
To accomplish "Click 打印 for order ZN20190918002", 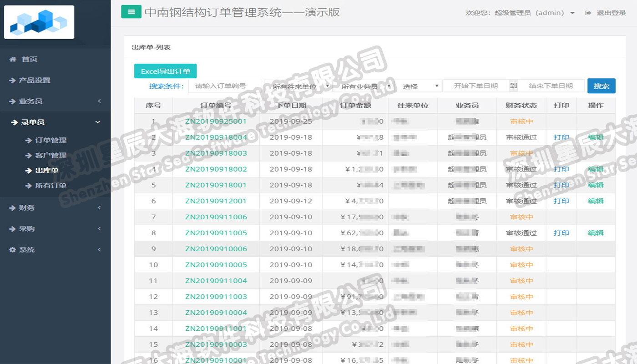I will 561,169.
